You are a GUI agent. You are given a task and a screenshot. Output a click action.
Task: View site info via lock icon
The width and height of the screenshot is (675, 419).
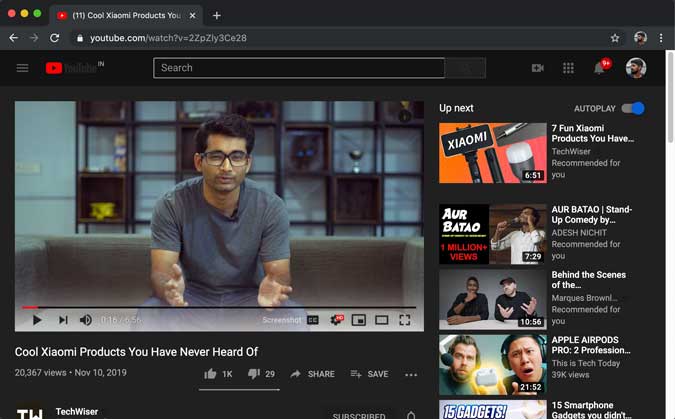pyautogui.click(x=80, y=38)
